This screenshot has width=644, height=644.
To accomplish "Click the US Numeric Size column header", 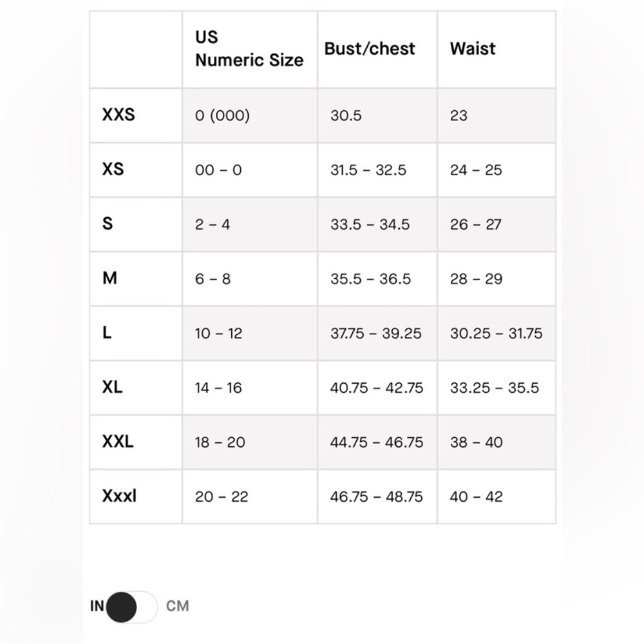I will 249,48.
